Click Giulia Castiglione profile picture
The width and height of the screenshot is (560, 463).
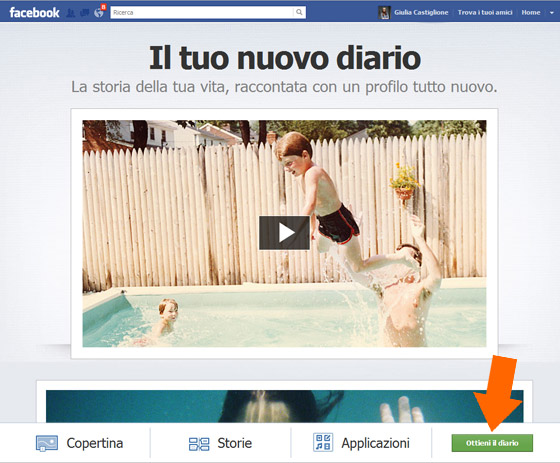[384, 13]
